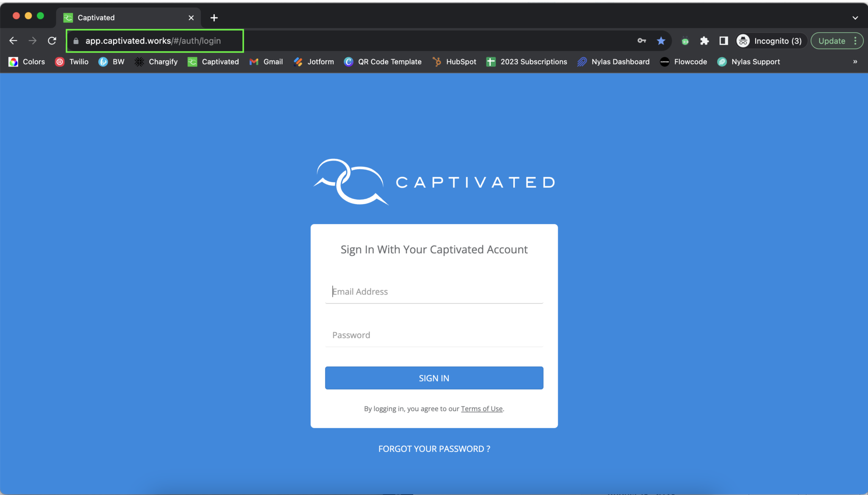Open the three-dot browser menu next to Update
Image resolution: width=868 pixels, height=495 pixels.
(856, 41)
